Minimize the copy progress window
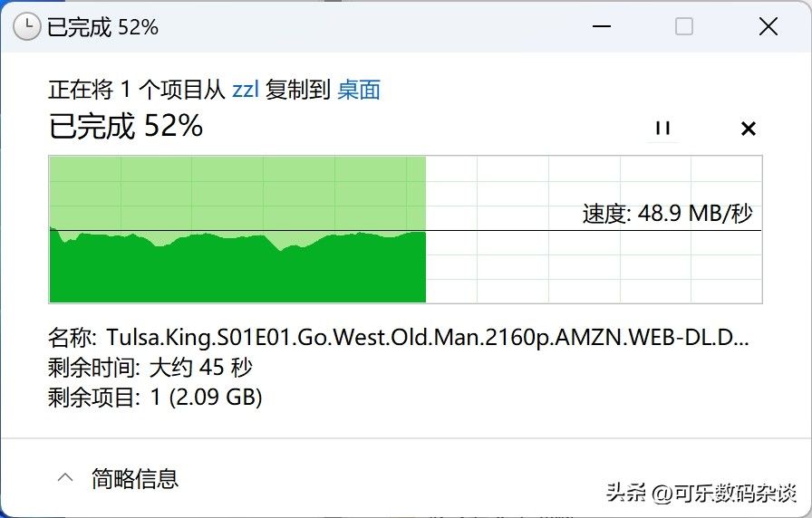Screen dimensions: 812x518 (601, 26)
